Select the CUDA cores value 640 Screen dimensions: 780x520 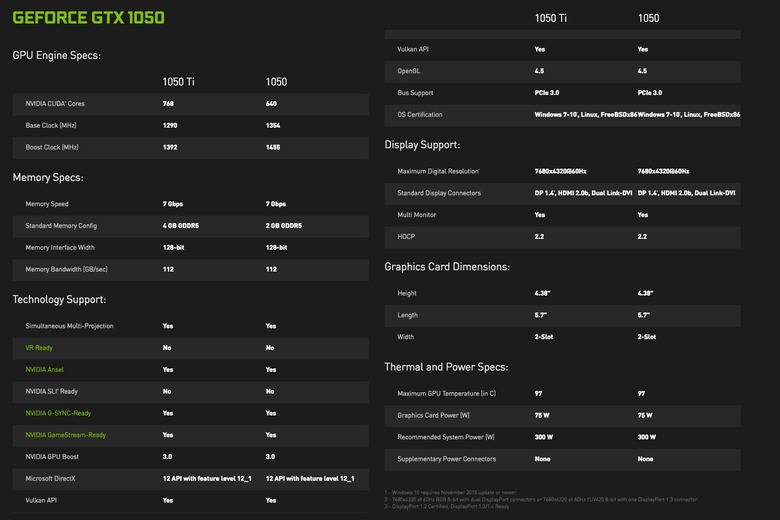coord(271,104)
